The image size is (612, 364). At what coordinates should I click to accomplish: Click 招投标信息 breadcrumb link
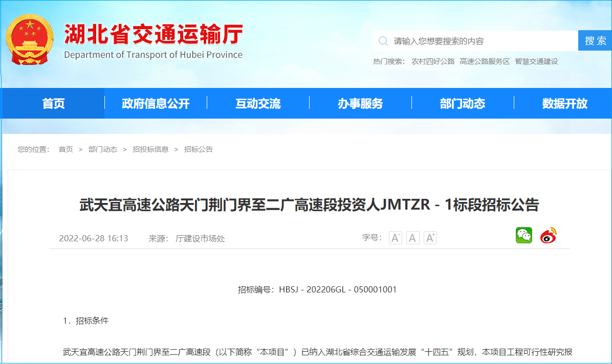(150, 149)
